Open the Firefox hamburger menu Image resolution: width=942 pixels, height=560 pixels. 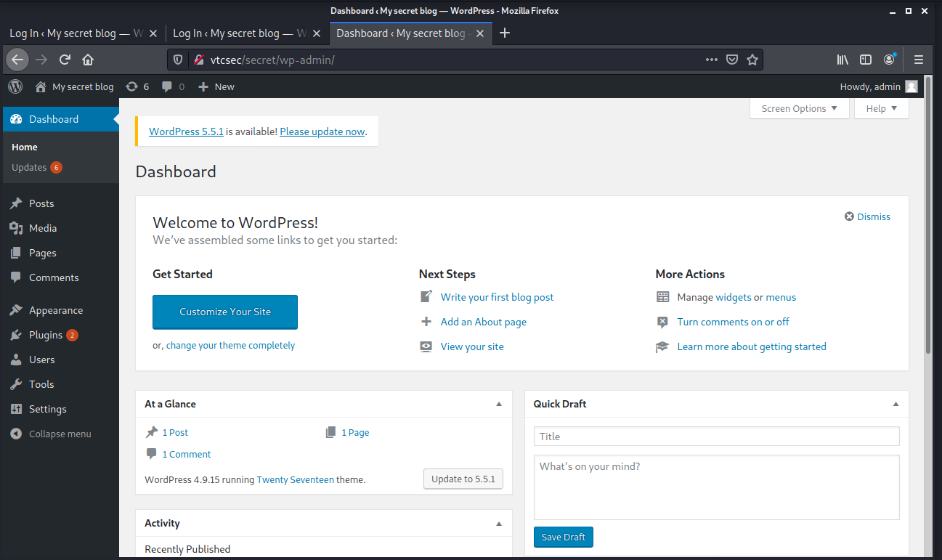coord(919,60)
